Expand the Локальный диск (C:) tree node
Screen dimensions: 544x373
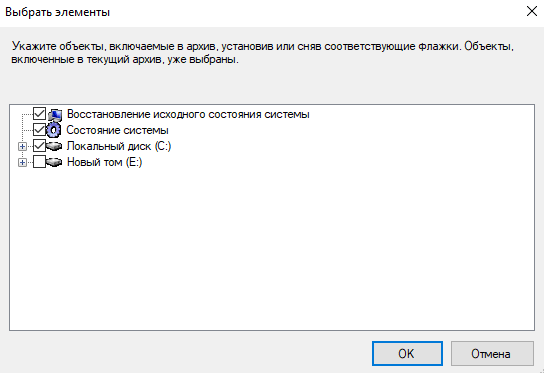22,146
